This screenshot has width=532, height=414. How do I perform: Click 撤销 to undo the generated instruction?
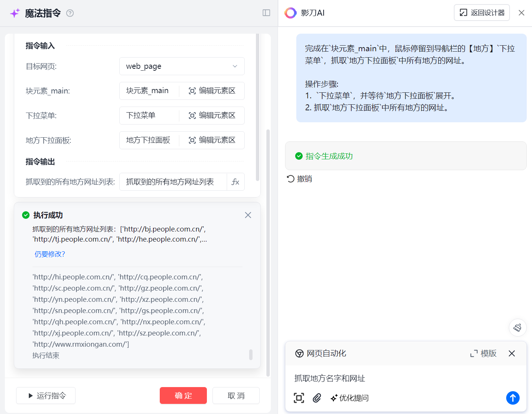pos(299,179)
